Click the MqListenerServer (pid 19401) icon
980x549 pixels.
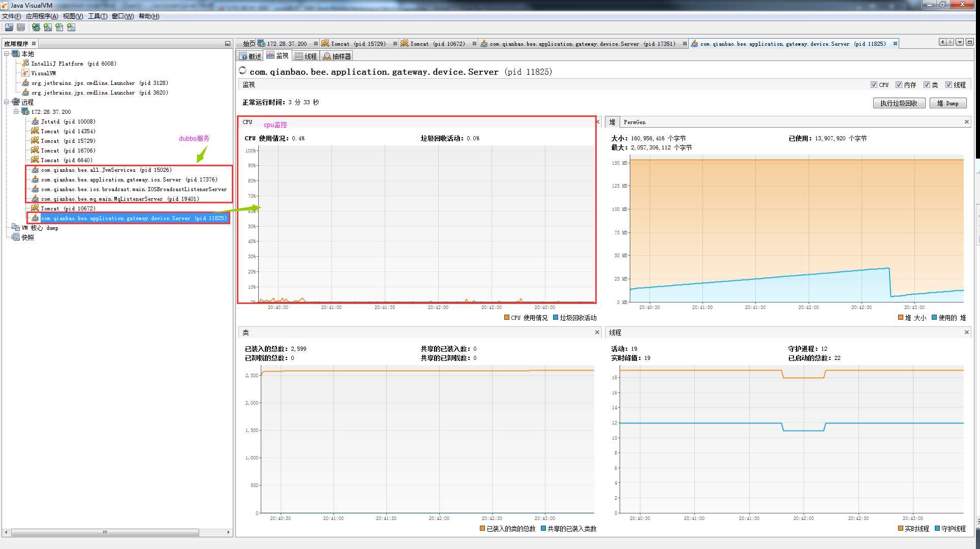(x=35, y=199)
